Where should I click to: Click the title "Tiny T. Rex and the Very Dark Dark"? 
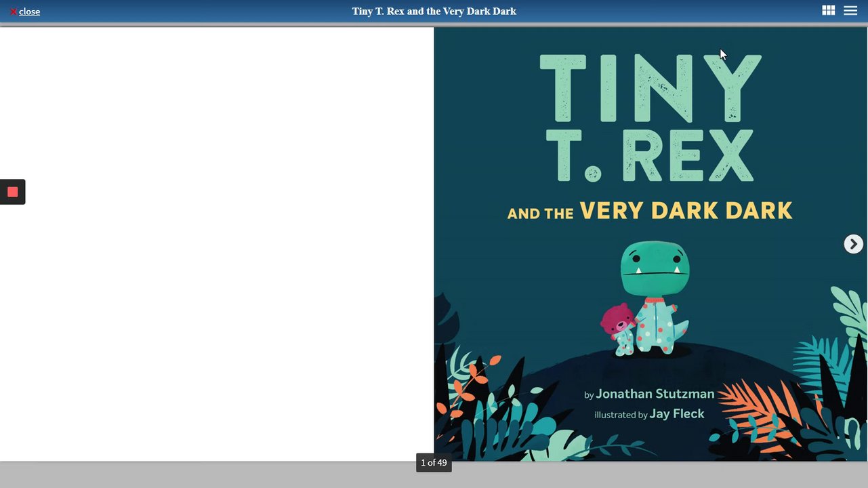point(434,12)
